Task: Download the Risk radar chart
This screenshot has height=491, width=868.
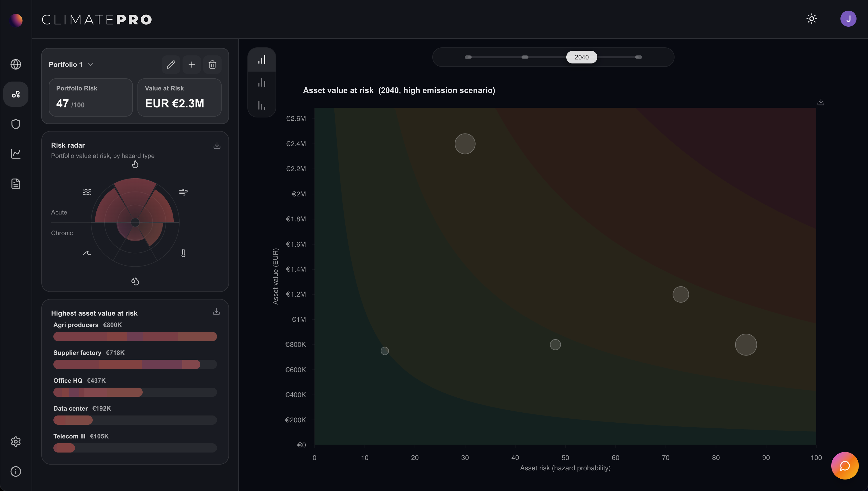Action: point(217,145)
